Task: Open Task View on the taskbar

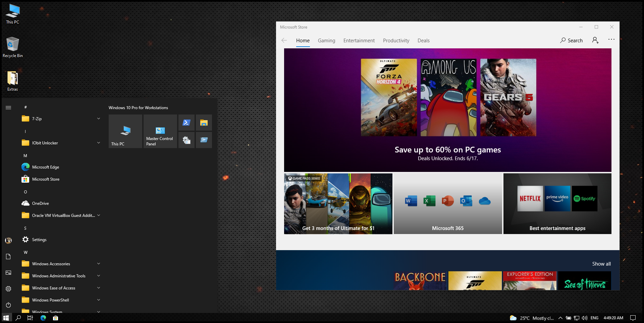Action: click(30, 318)
